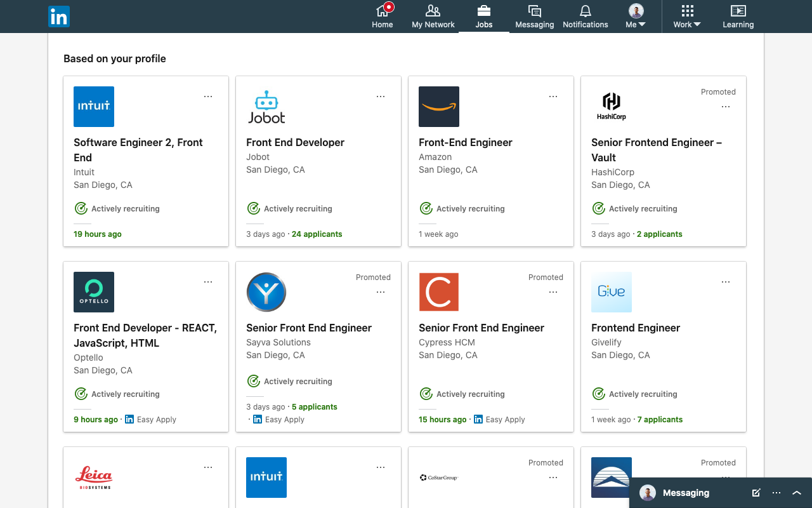812x508 pixels.
Task: Open more options on HashiCorp card
Action: (726, 107)
